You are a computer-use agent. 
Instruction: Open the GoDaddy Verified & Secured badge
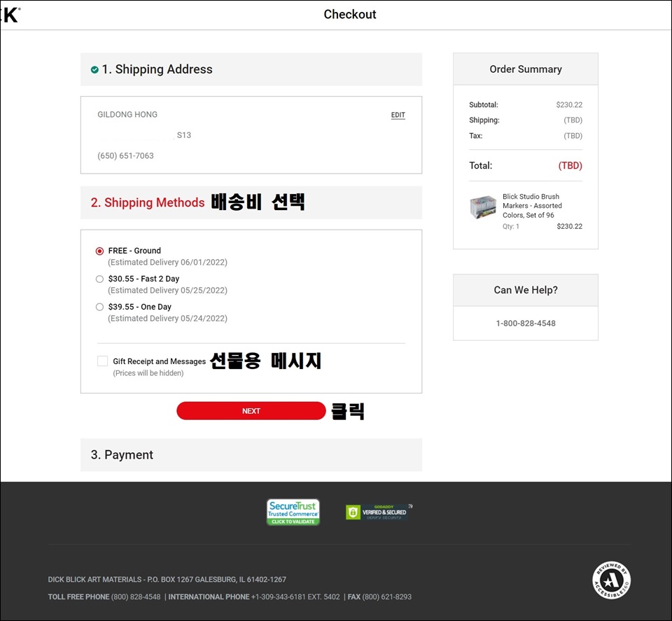click(x=379, y=512)
